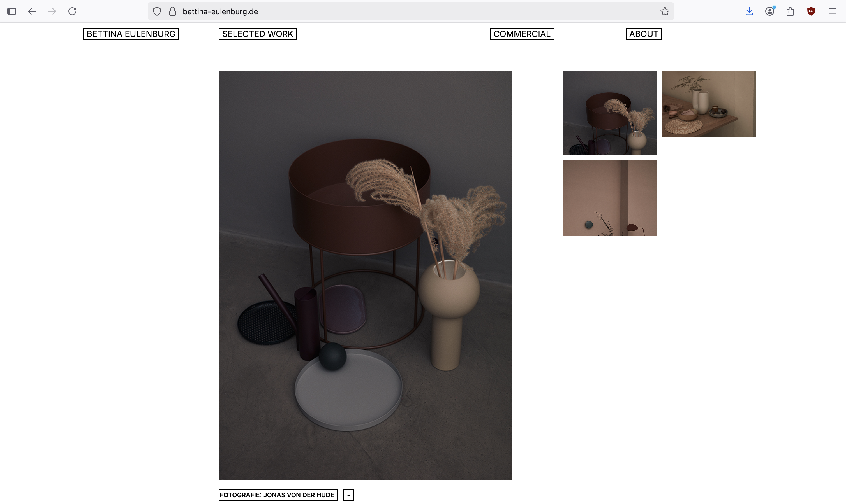This screenshot has height=504, width=846.
Task: Open the uBlock Origin extension
Action: tap(811, 11)
